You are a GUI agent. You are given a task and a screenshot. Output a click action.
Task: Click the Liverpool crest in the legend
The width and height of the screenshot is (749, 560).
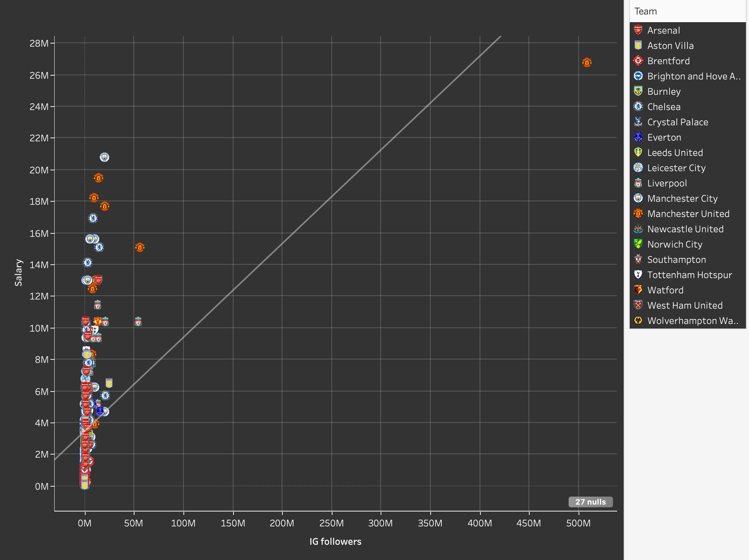point(638,183)
